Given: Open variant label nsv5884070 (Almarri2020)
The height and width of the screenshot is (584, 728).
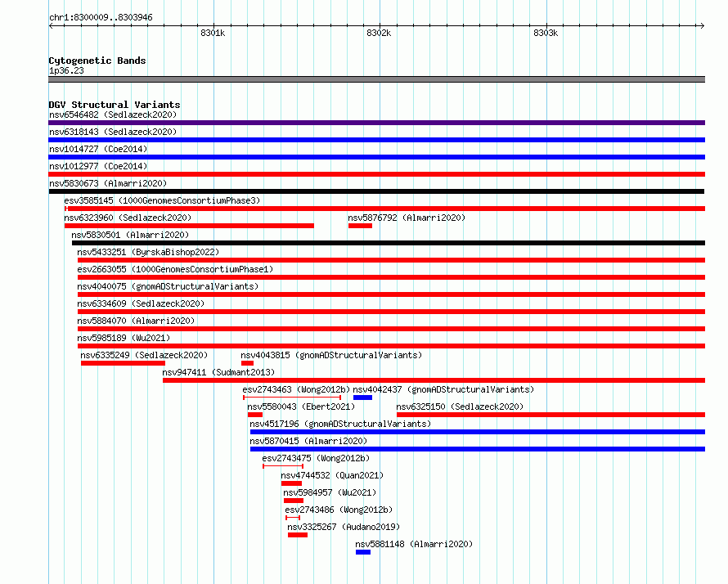Looking at the screenshot, I should (136, 321).
